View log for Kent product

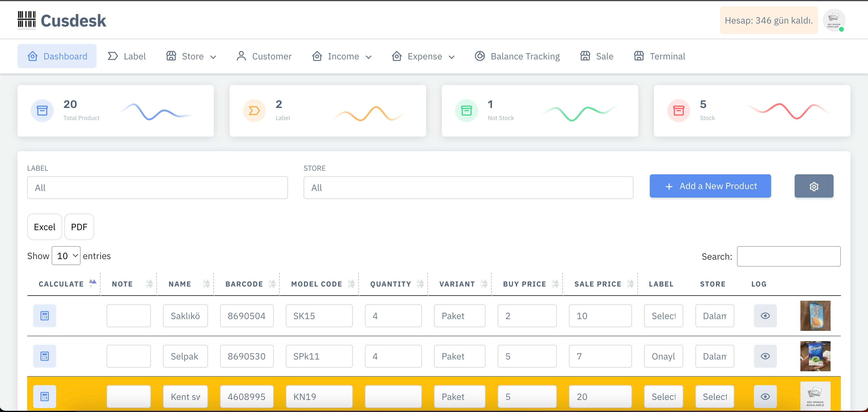pos(765,397)
